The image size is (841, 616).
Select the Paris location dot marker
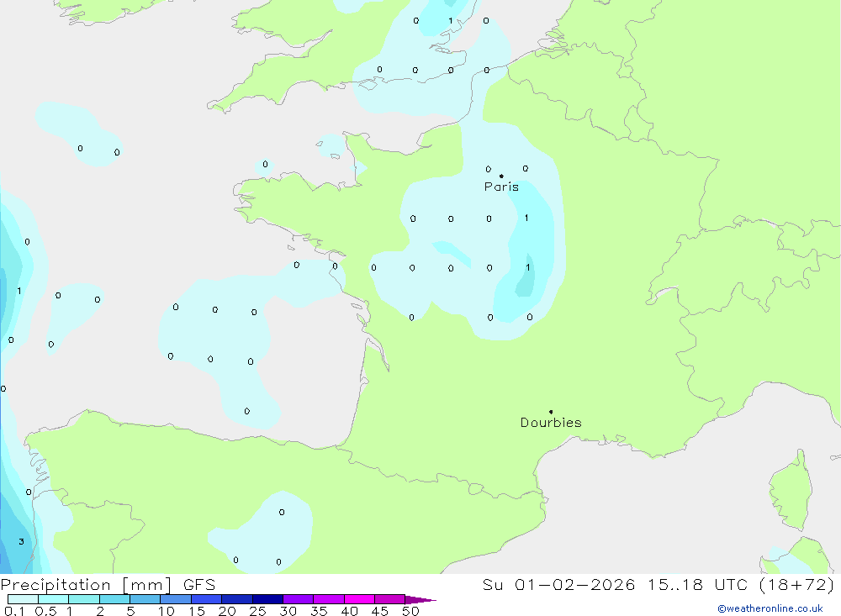501,176
